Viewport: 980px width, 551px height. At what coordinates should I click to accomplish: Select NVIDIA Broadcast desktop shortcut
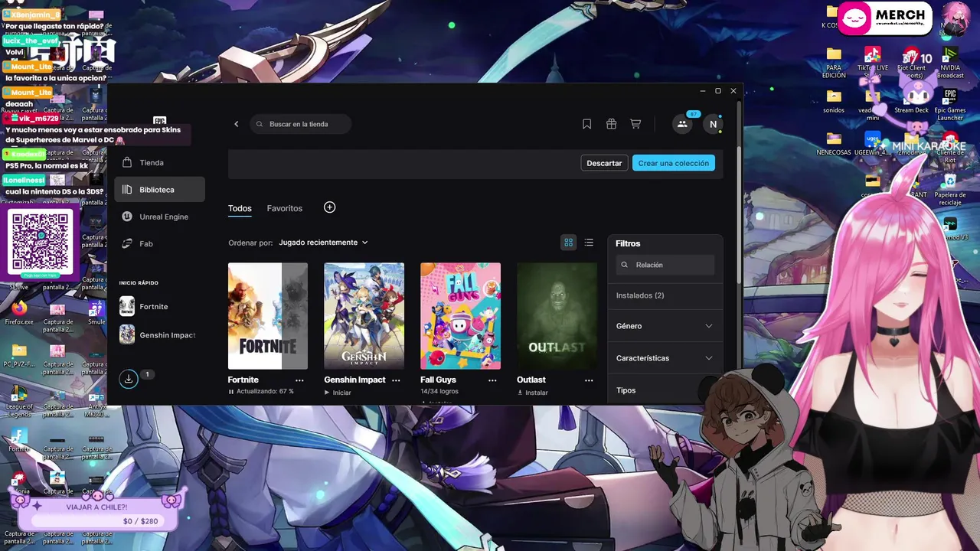point(950,63)
